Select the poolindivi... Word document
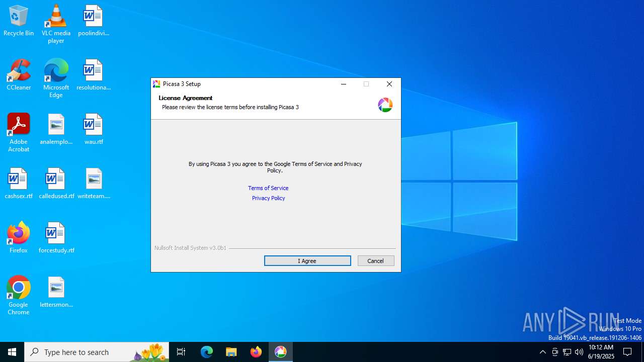The height and width of the screenshot is (362, 644). point(94,21)
